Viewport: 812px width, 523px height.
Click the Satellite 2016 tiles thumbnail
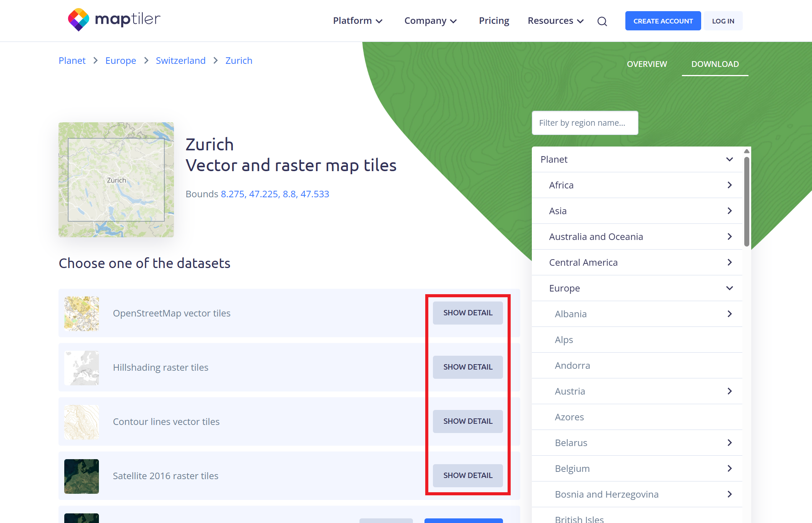(82, 476)
